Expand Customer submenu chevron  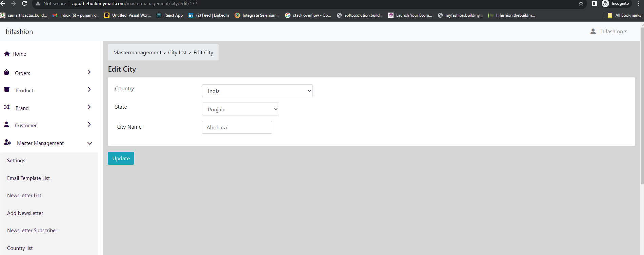[x=89, y=124]
